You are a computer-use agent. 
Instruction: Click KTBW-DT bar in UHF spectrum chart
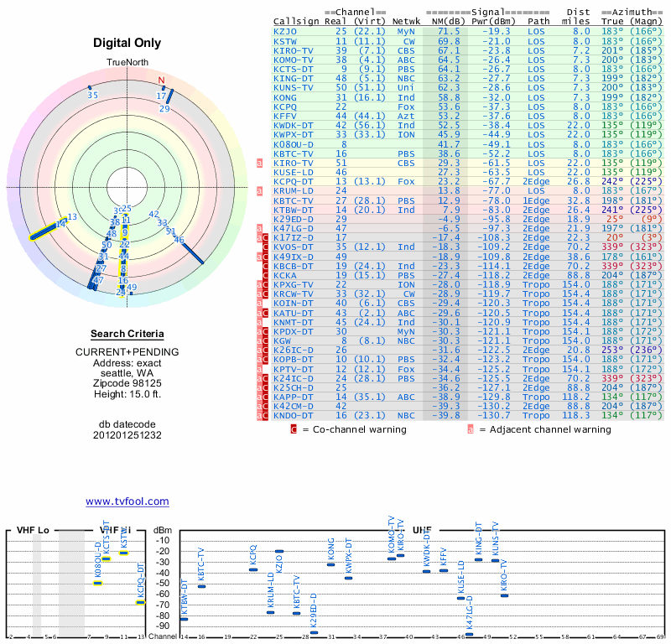[x=184, y=619]
